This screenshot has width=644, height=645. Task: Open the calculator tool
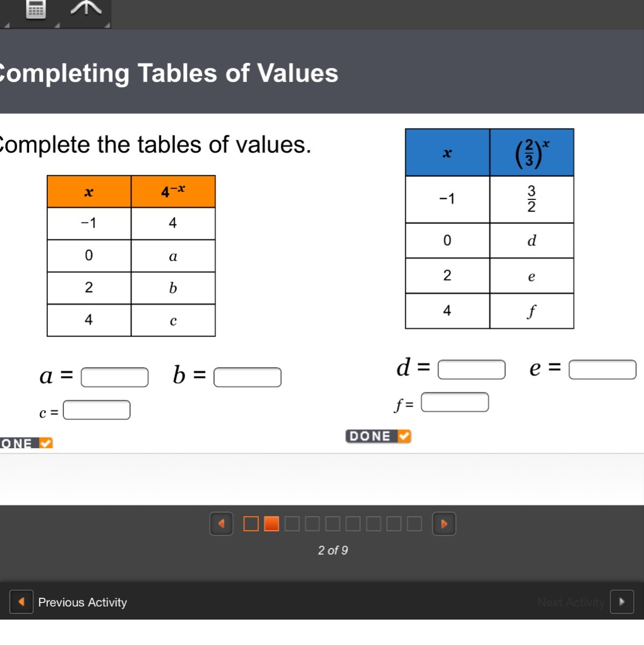click(x=35, y=9)
